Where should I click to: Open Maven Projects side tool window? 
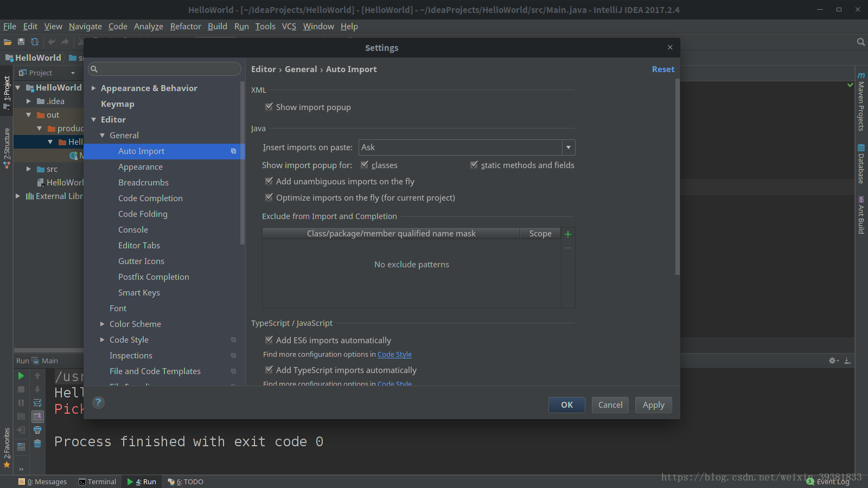tap(861, 101)
